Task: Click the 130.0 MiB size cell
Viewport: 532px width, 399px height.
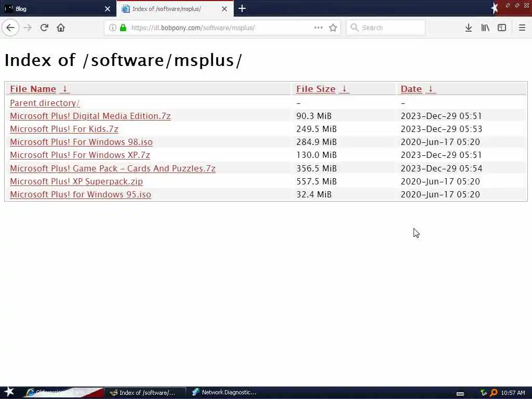Action: pos(316,155)
